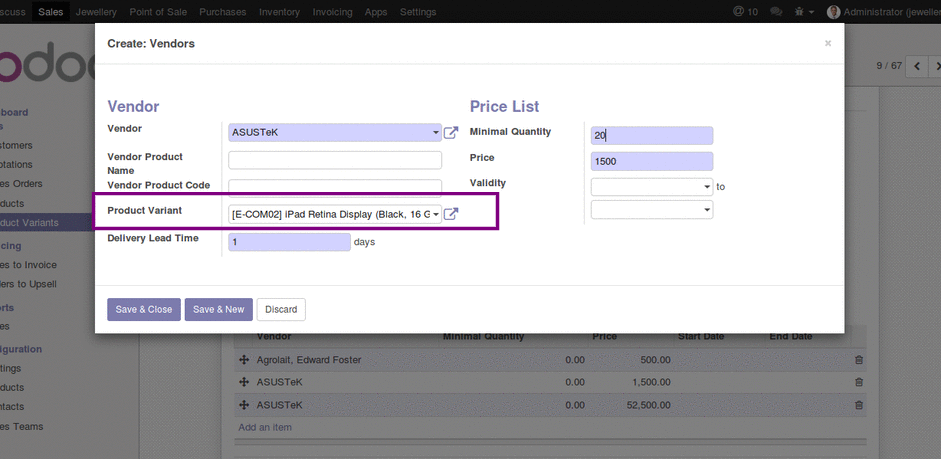Click the Minimal Quantity input field
This screenshot has height=459, width=941.
[652, 136]
